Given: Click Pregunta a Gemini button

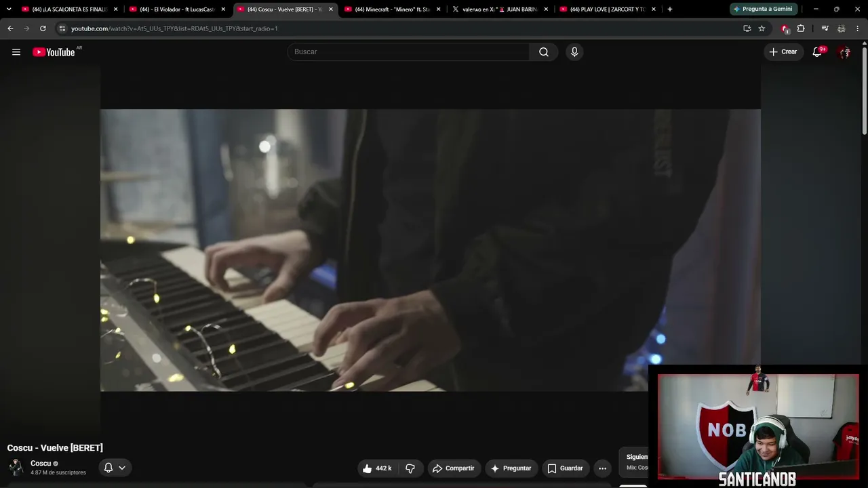Looking at the screenshot, I should pyautogui.click(x=763, y=9).
